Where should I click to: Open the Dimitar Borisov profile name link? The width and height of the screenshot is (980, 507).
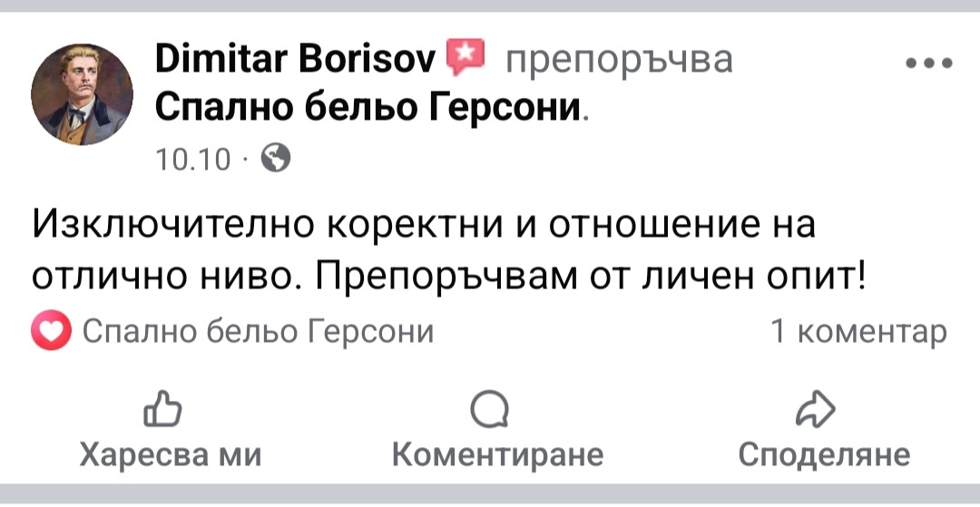coord(299,60)
